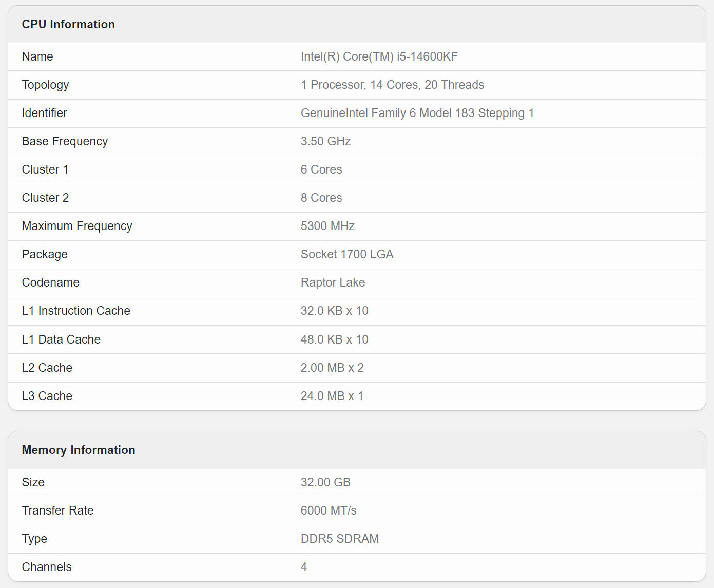
Task: Click the CPU Information section header
Action: pyautogui.click(x=68, y=24)
